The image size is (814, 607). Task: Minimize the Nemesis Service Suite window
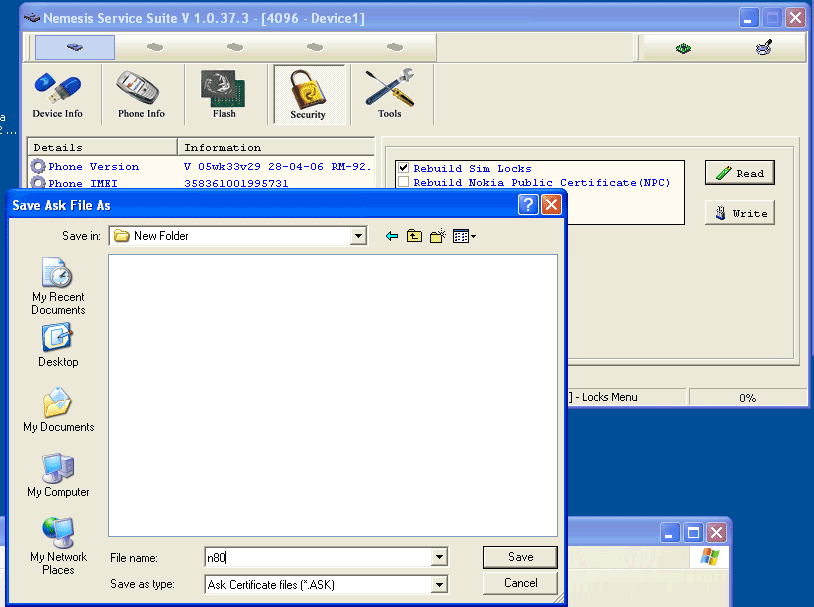click(748, 18)
